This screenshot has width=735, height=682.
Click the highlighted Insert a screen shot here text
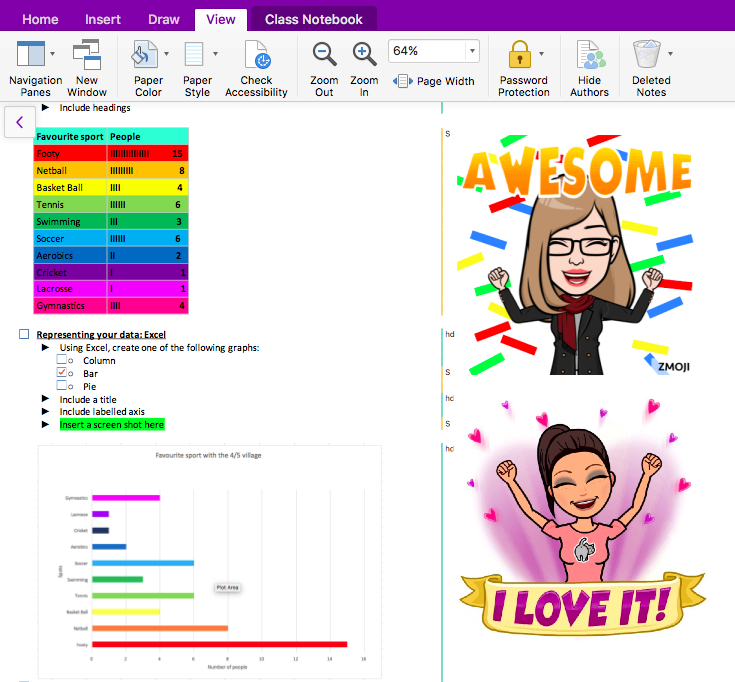coord(112,425)
